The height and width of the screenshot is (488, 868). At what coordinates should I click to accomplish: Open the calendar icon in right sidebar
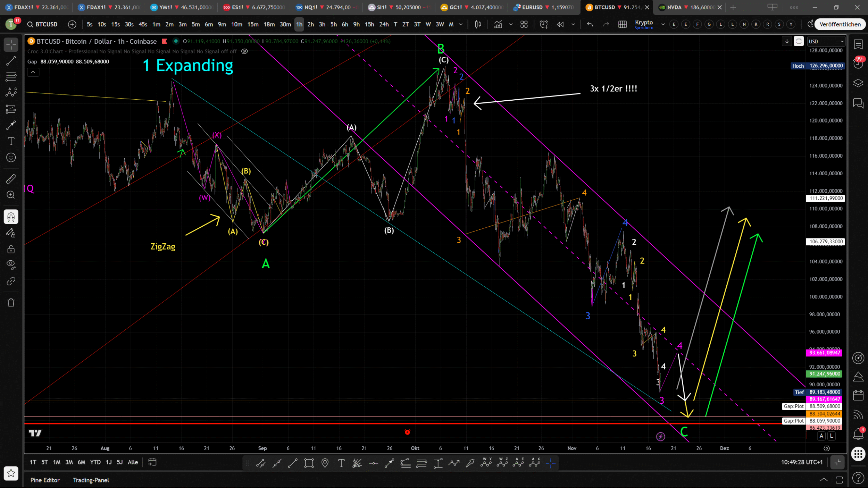tap(858, 395)
